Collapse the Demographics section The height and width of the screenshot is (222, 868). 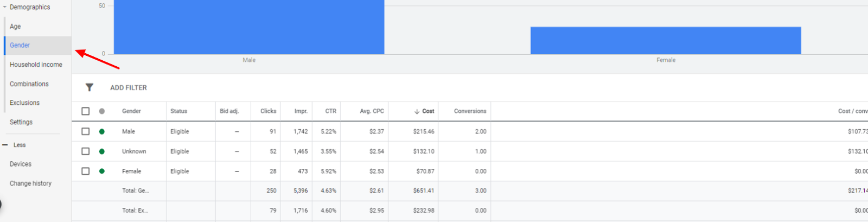pos(5,7)
